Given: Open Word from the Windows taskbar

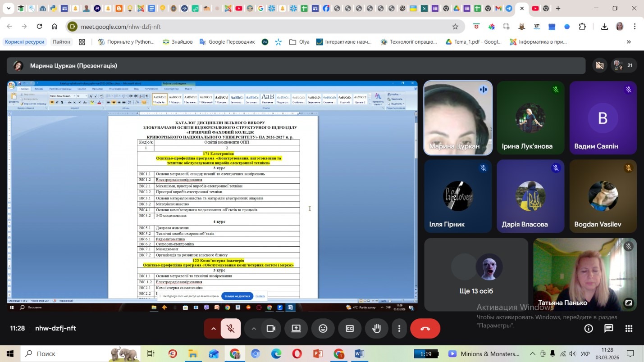Looking at the screenshot, I should (x=359, y=354).
